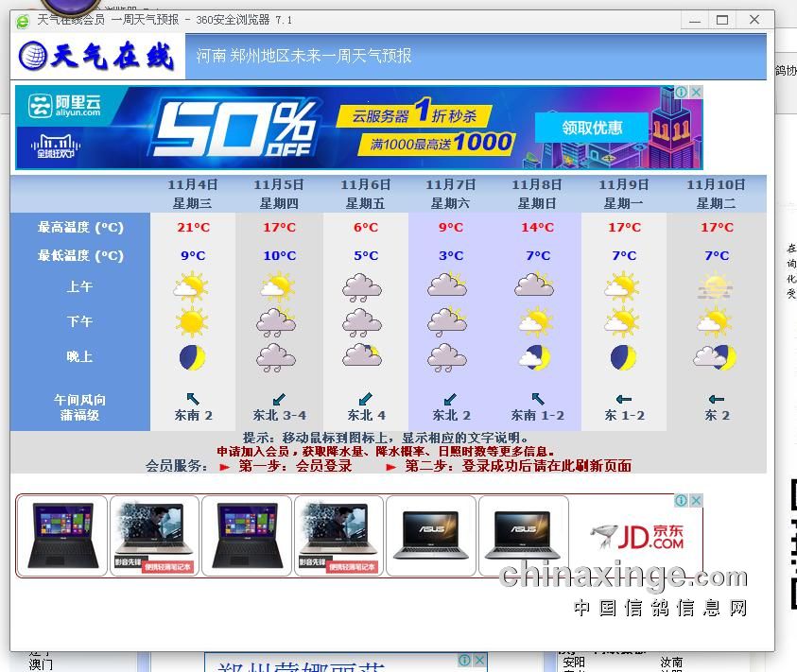This screenshot has height=672, width=797.
Task: Open the 第二步 refresh page link
Action: click(x=518, y=466)
